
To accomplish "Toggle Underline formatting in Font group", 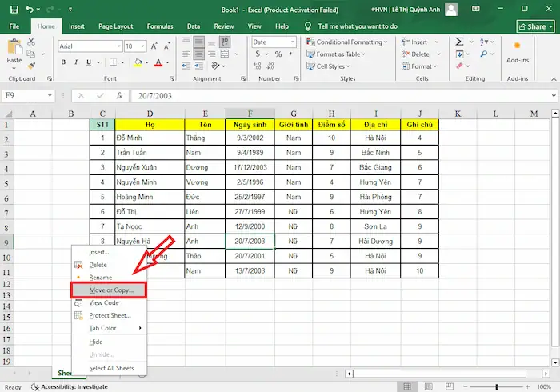I will [x=89, y=62].
